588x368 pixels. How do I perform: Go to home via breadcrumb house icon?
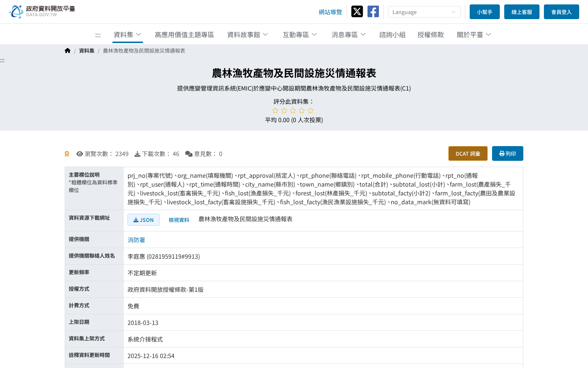point(67,51)
